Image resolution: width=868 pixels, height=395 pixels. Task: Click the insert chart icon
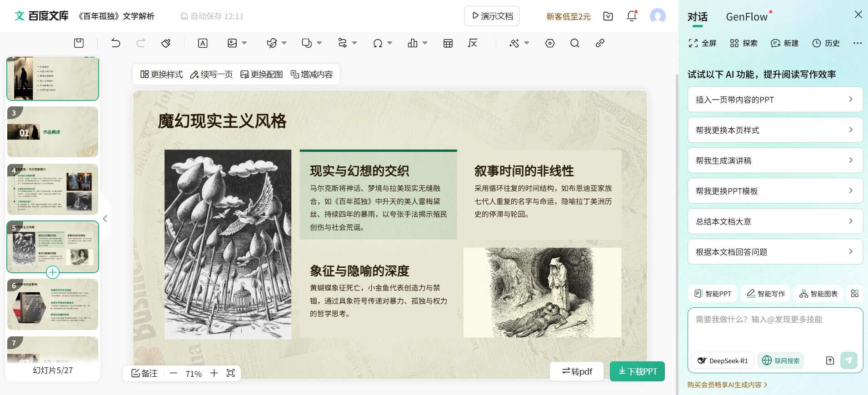tap(413, 43)
